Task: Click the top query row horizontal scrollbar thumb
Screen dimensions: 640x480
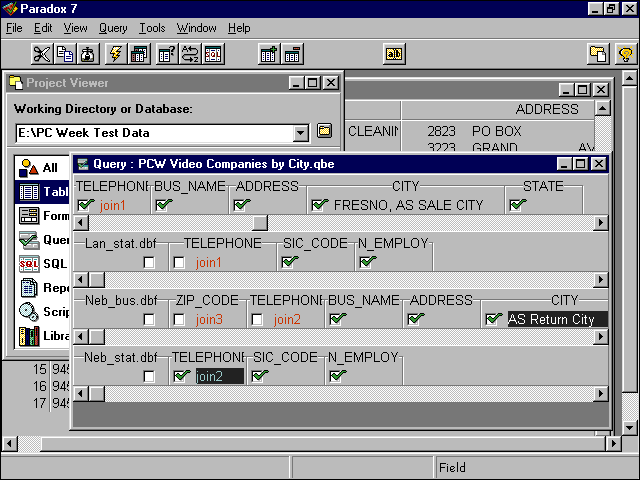Action: pos(260,223)
